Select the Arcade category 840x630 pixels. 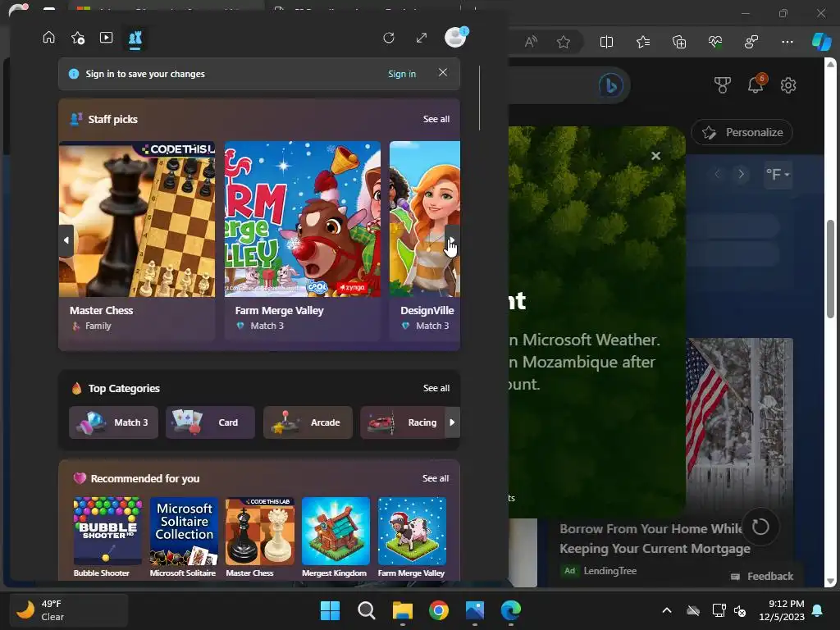(308, 422)
